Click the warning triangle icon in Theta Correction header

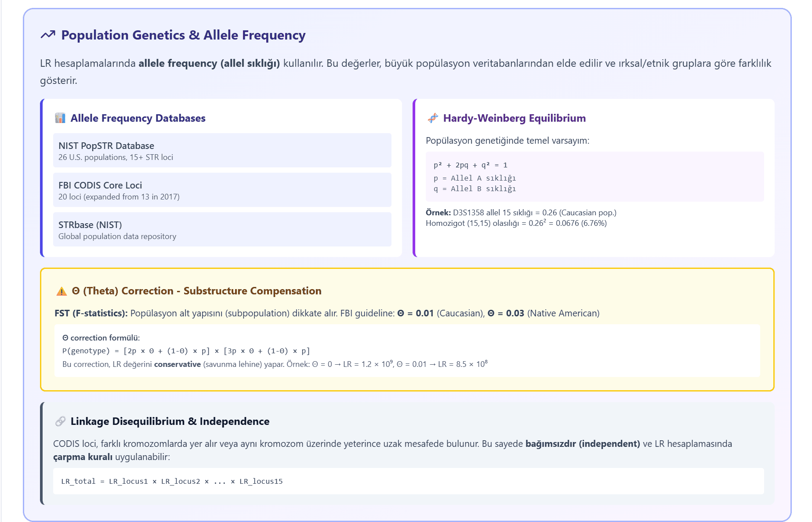point(61,291)
